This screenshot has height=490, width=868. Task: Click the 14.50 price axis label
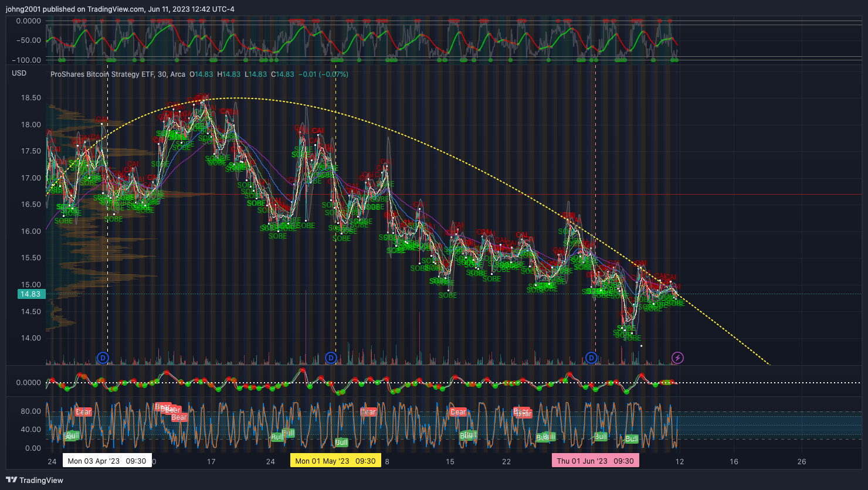(32, 311)
